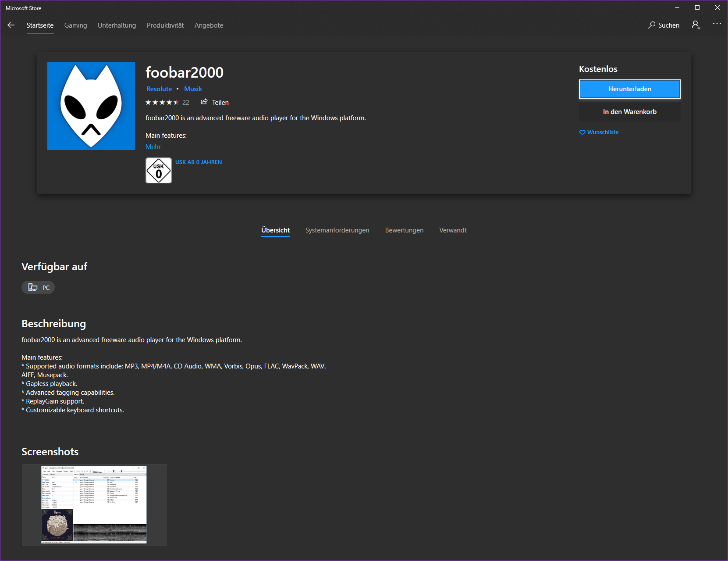
Task: Open the three-dot more options menu
Action: [x=717, y=24]
